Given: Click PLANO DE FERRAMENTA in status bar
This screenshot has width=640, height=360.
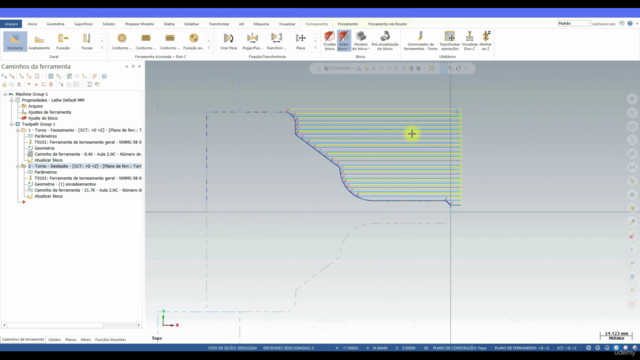Looking at the screenshot, I should (522, 348).
